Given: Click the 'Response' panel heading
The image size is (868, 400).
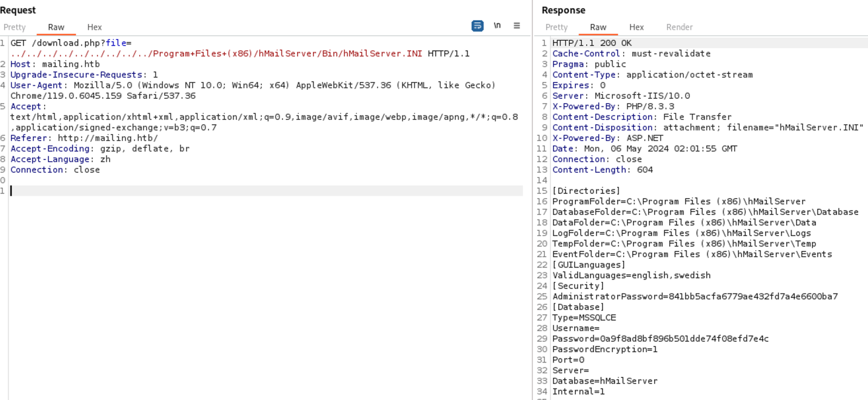Looking at the screenshot, I should [563, 10].
